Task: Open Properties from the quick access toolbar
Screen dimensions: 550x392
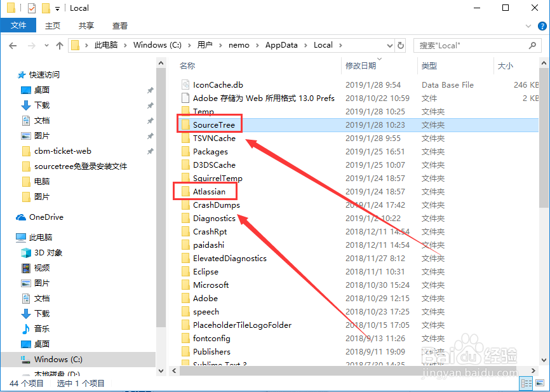Action: (x=31, y=8)
